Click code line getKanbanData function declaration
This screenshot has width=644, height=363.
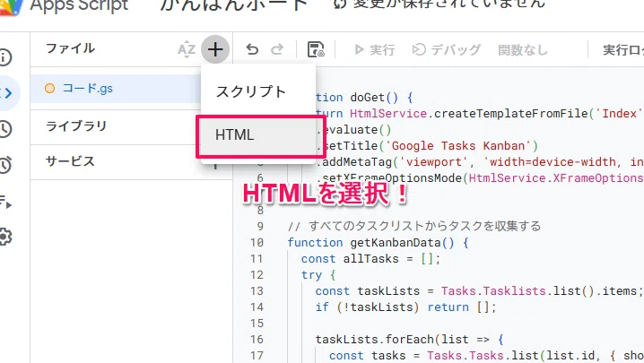pyautogui.click(x=378, y=243)
